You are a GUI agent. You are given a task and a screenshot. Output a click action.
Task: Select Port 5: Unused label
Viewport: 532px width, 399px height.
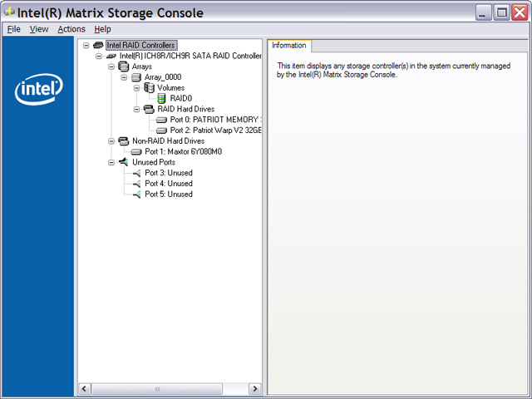(169, 194)
